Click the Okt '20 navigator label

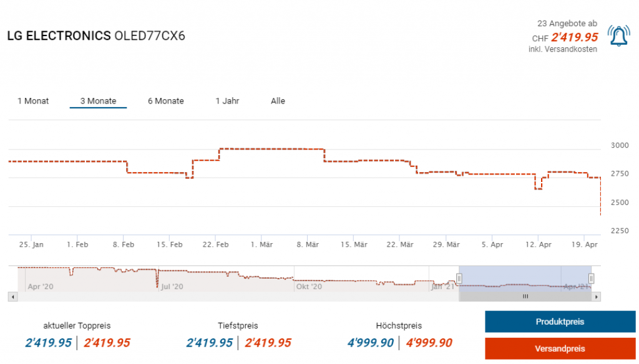pyautogui.click(x=309, y=287)
